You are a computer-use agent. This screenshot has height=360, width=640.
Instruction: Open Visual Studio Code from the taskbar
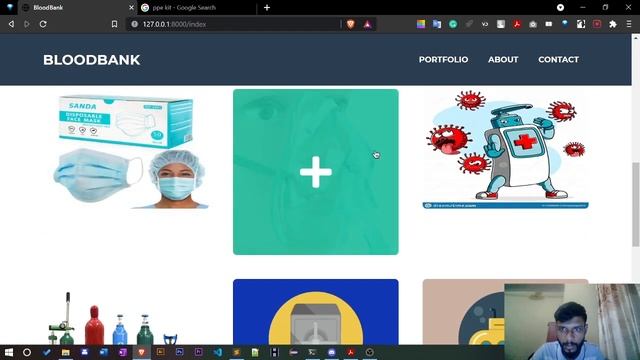click(218, 352)
